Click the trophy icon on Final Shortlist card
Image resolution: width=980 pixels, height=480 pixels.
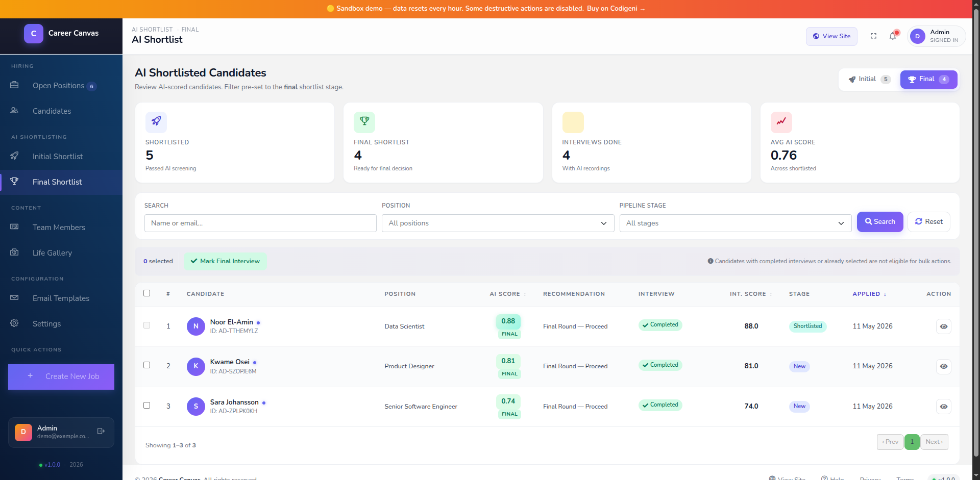point(364,122)
